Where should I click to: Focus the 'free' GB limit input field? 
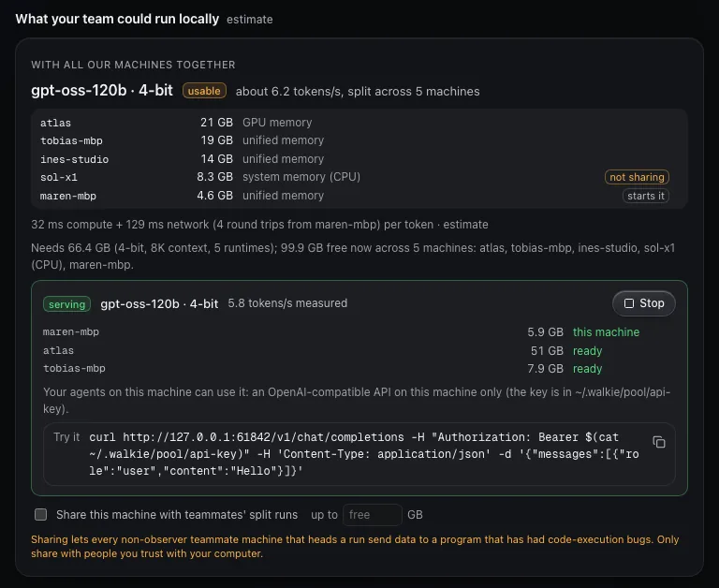coord(373,515)
